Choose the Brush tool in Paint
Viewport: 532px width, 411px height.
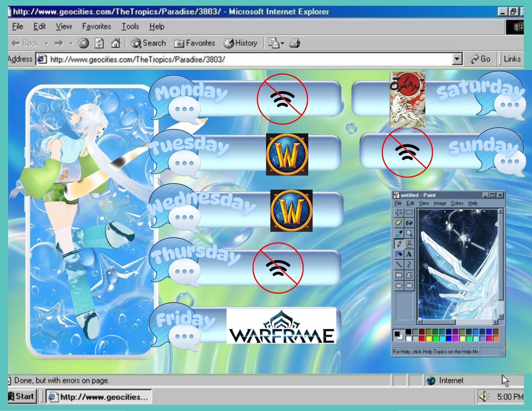pos(409,244)
